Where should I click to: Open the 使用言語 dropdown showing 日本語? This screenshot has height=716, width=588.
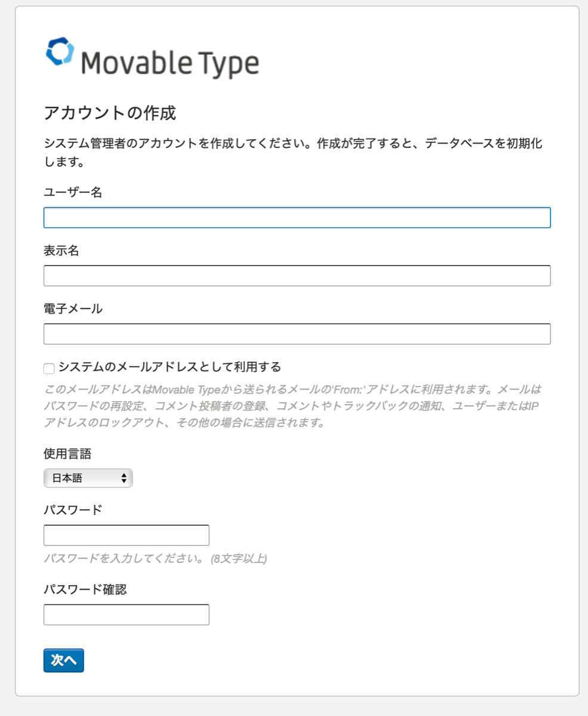(88, 478)
